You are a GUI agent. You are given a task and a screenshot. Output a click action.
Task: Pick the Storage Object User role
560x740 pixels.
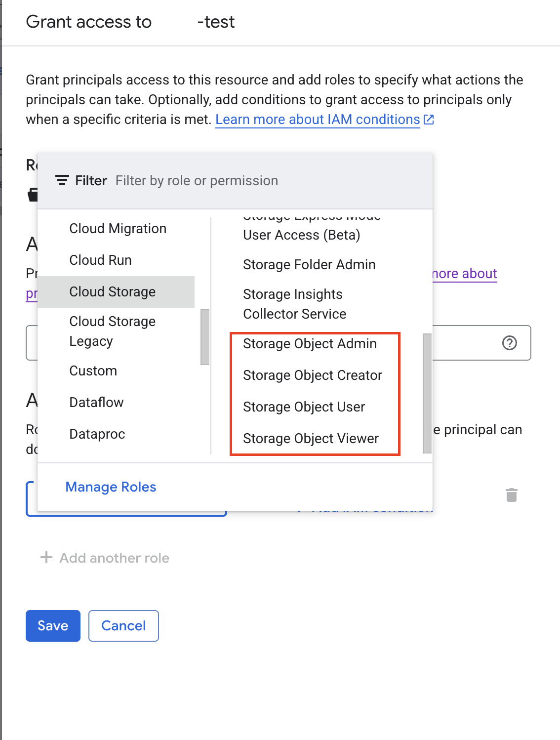click(x=304, y=407)
